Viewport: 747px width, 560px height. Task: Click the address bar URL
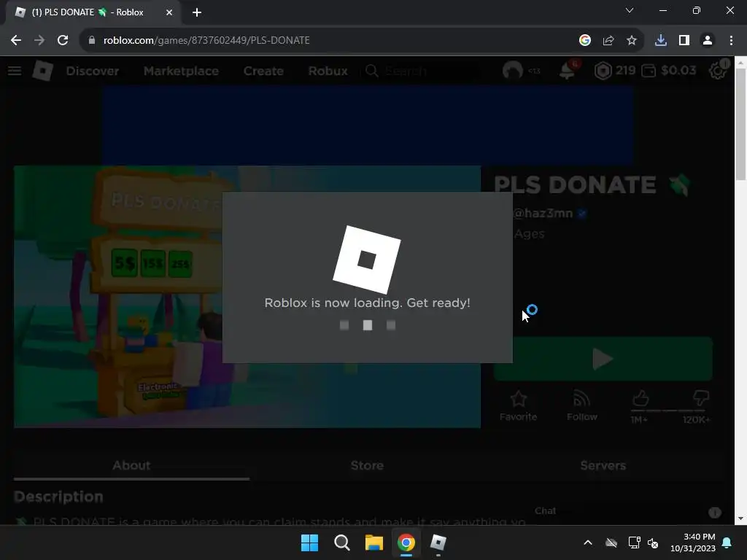pyautogui.click(x=206, y=41)
